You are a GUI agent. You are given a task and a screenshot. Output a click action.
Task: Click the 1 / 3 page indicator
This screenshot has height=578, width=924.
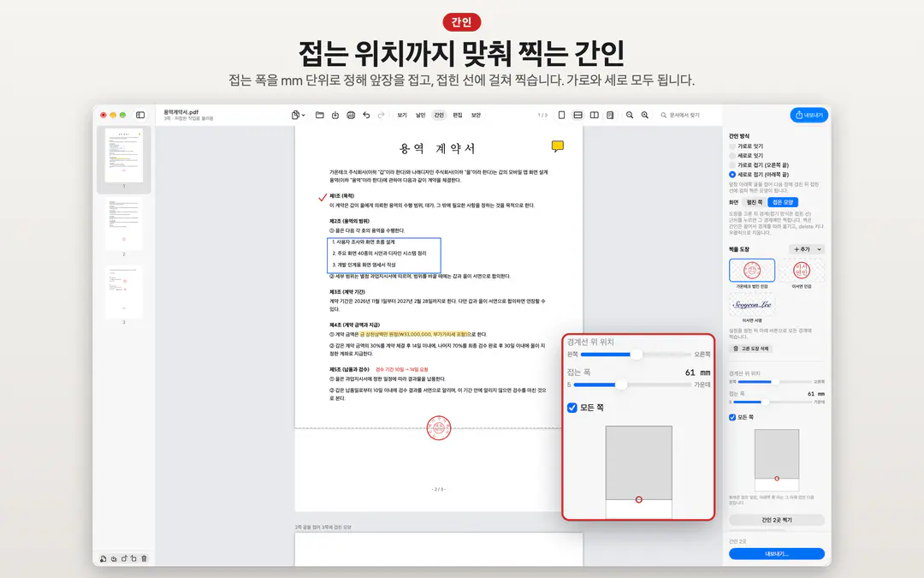(x=542, y=115)
